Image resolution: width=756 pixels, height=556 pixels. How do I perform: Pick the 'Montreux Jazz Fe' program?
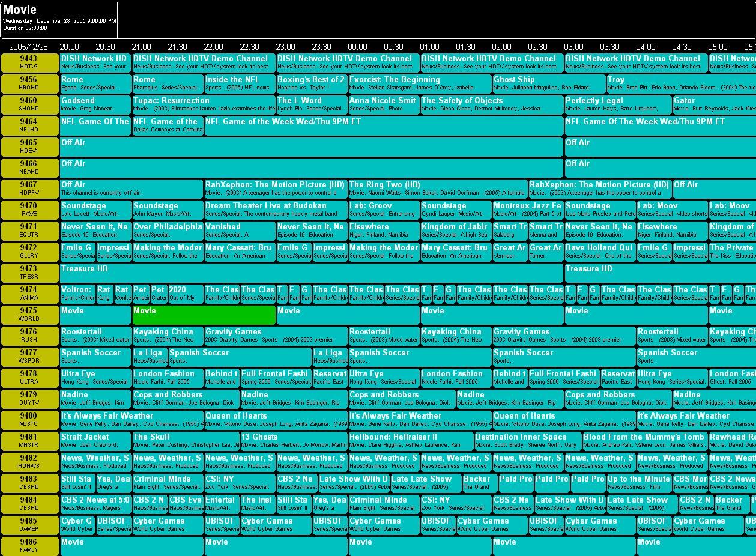pos(528,210)
